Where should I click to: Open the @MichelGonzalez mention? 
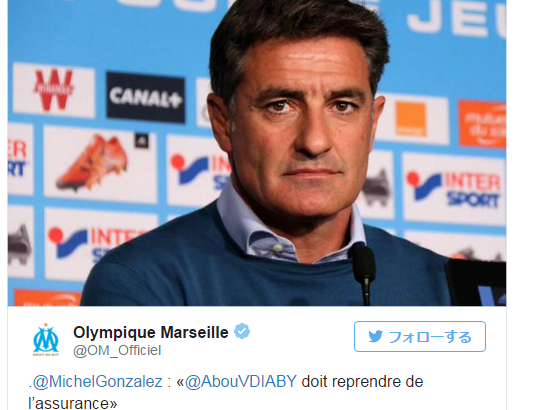coord(97,381)
